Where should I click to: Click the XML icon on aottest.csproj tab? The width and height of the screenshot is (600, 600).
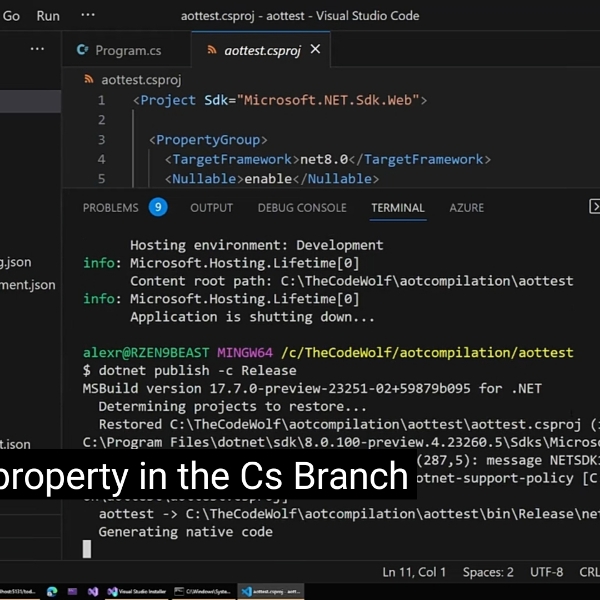(x=211, y=50)
